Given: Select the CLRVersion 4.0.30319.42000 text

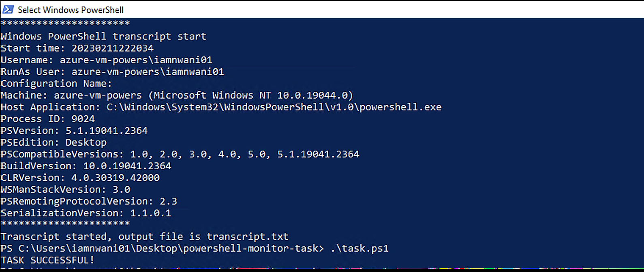Looking at the screenshot, I should pyautogui.click(x=79, y=177).
